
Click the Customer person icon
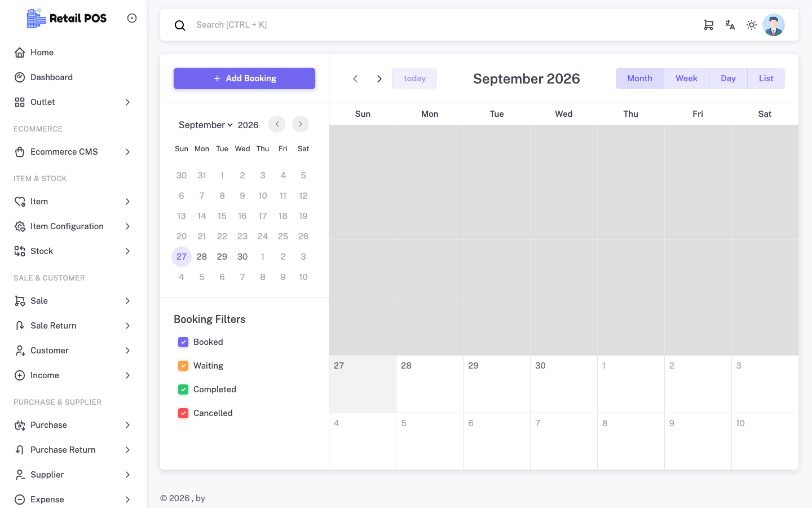tap(20, 351)
